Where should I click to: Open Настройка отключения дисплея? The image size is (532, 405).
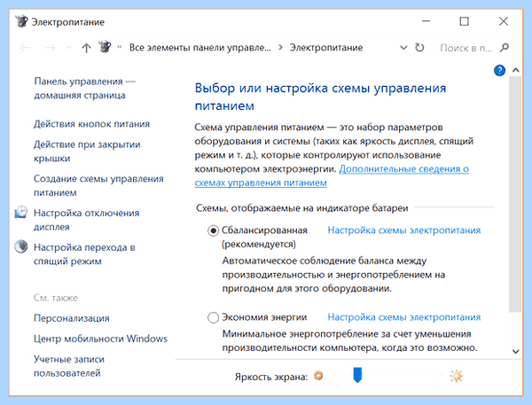click(x=86, y=220)
